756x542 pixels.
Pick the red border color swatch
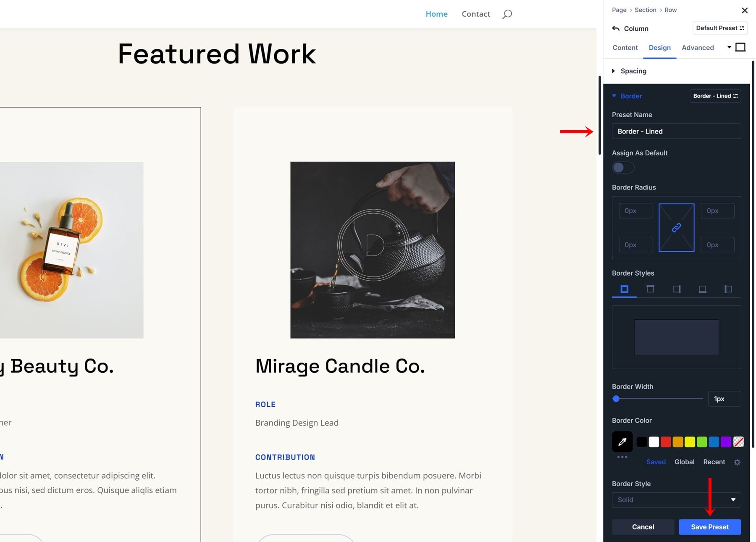click(x=666, y=442)
